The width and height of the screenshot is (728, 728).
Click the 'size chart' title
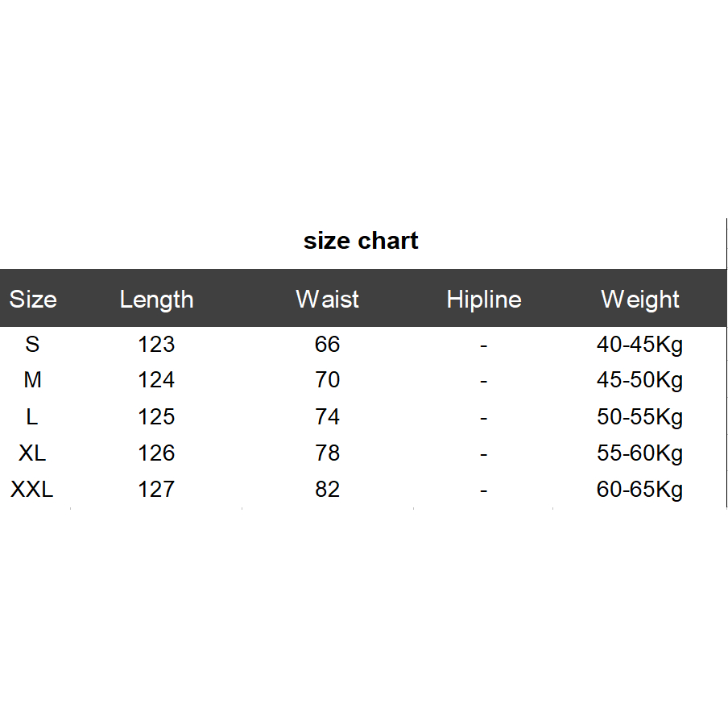pos(361,241)
